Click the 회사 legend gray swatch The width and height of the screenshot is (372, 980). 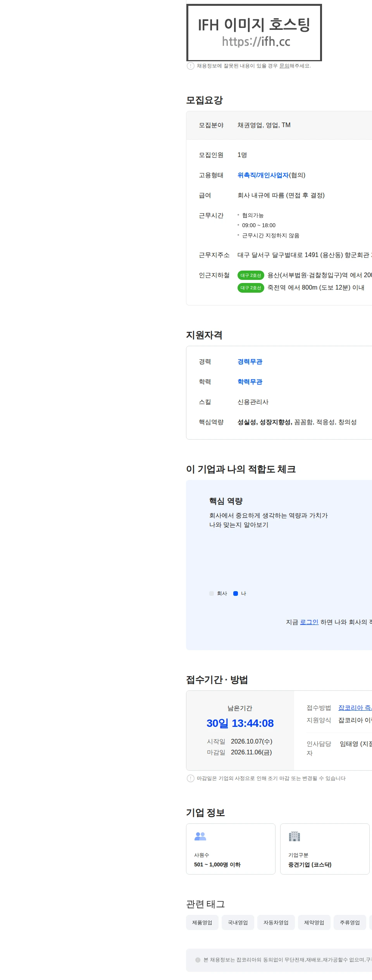(x=212, y=594)
